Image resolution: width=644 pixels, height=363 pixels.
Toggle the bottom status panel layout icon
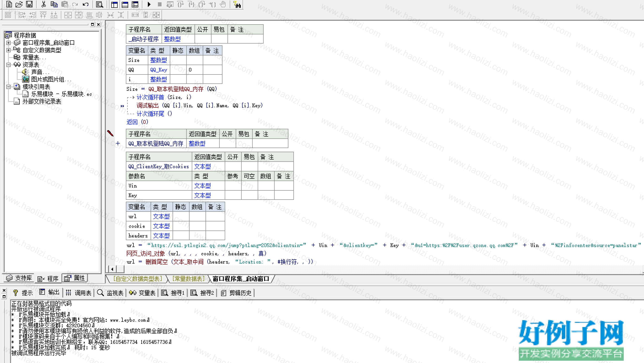125,4
